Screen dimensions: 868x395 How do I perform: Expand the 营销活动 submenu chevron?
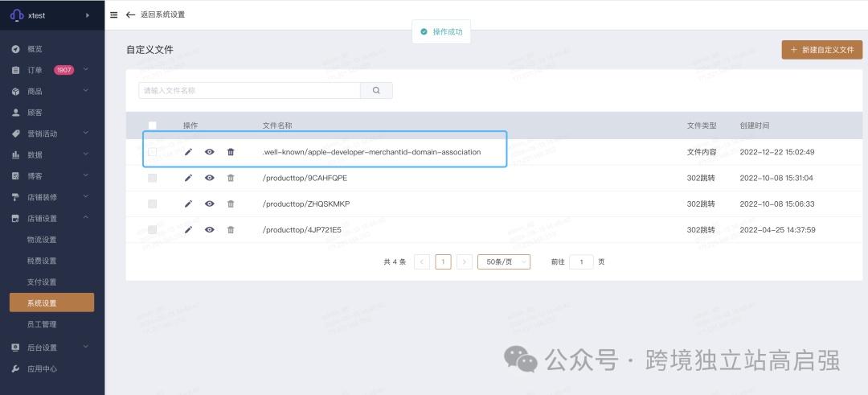(x=86, y=133)
